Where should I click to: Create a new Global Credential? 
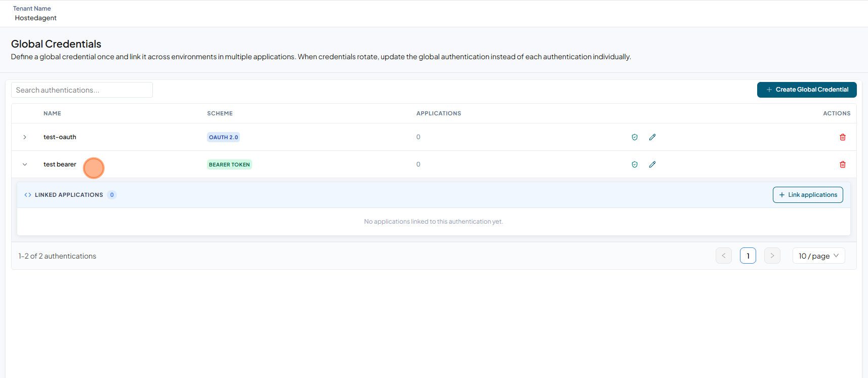click(807, 90)
